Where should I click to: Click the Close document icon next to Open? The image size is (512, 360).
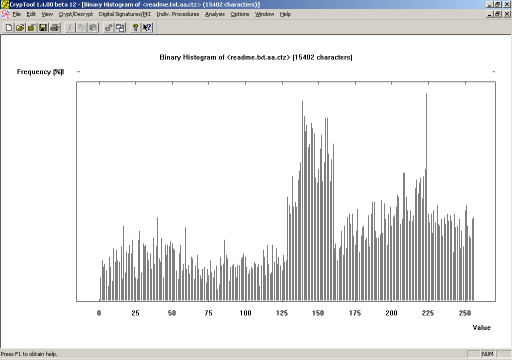click(x=32, y=27)
